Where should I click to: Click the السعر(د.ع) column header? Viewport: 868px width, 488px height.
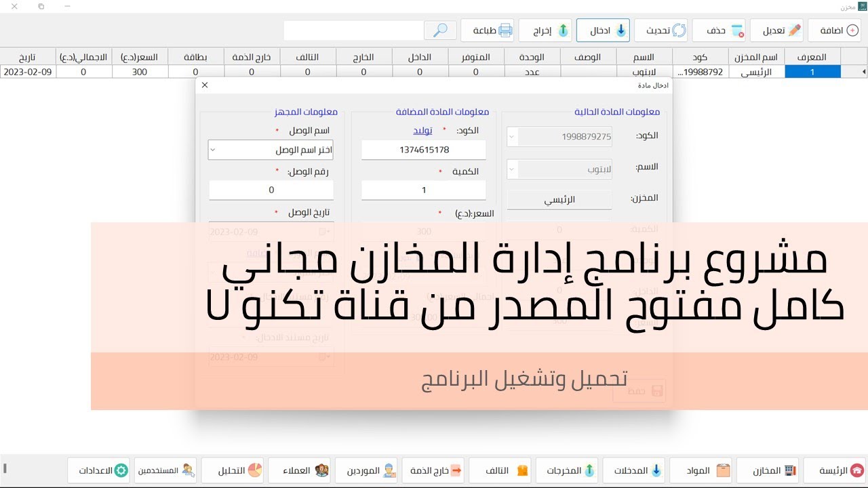140,57
